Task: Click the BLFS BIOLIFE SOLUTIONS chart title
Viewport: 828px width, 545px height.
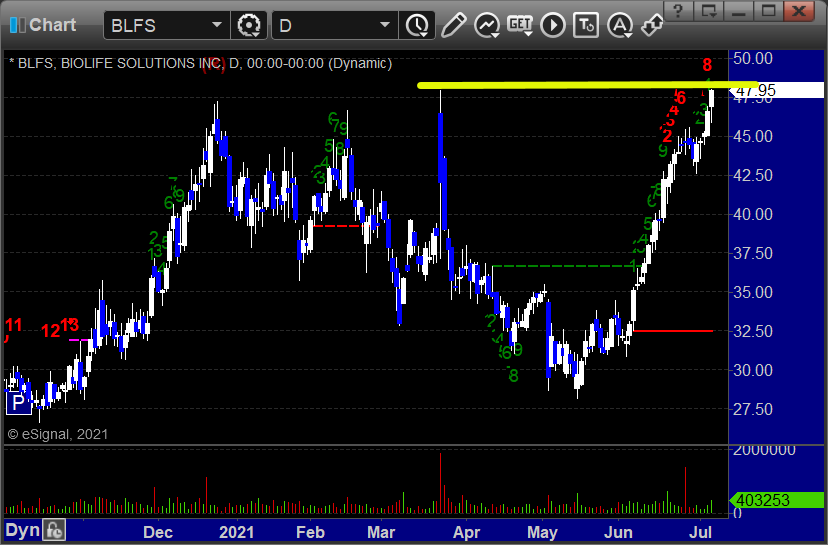Action: tap(203, 63)
